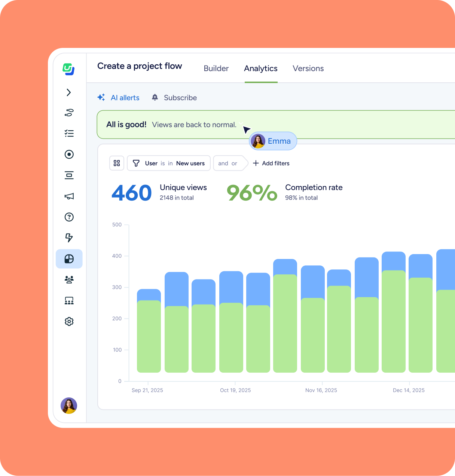Click the profile avatar at sidebar bottom
Image resolution: width=455 pixels, height=476 pixels.
pos(69,406)
